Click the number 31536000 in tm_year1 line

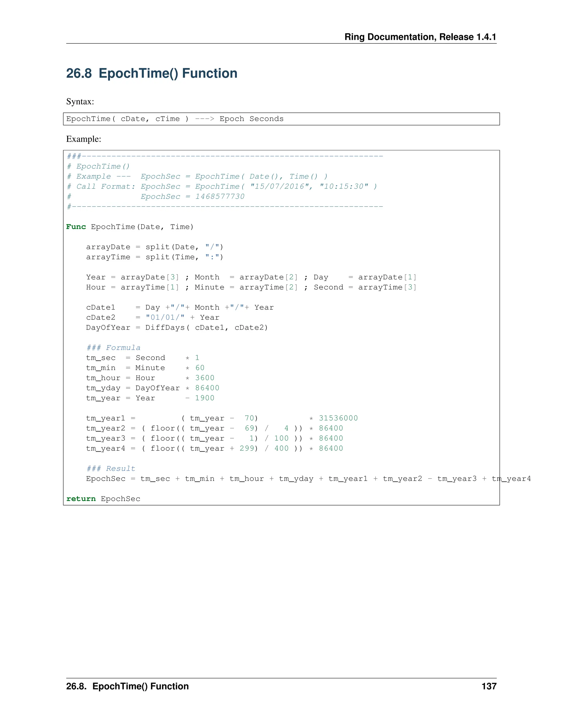(338, 418)
